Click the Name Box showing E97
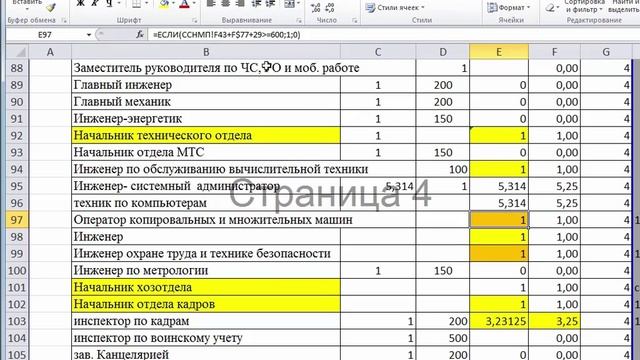The height and width of the screenshot is (360, 640). [45, 35]
